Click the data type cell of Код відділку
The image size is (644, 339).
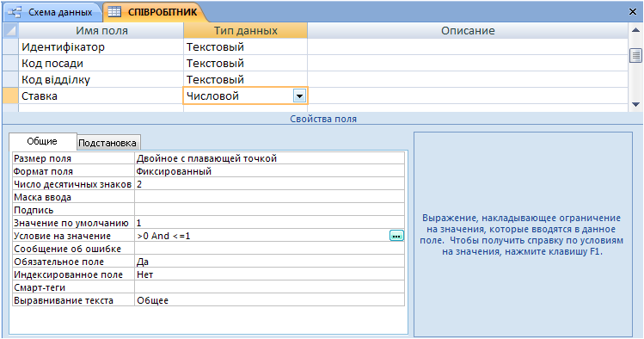click(246, 80)
